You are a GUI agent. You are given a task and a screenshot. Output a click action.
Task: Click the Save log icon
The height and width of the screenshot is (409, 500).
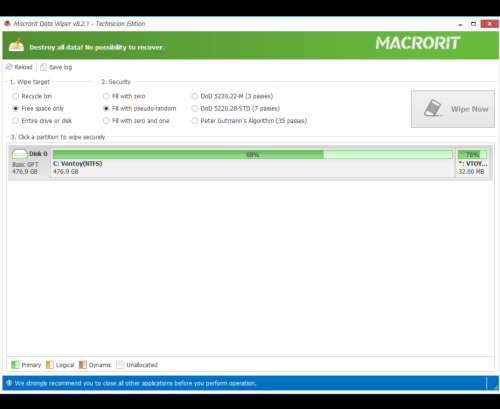pos(43,67)
